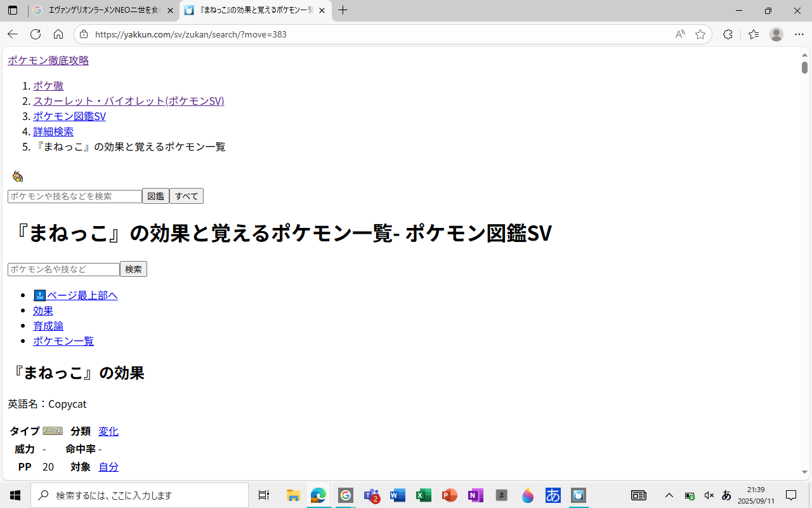812x508 pixels.
Task: Click the small Pokémon sprite icon
Action: [x=18, y=177]
